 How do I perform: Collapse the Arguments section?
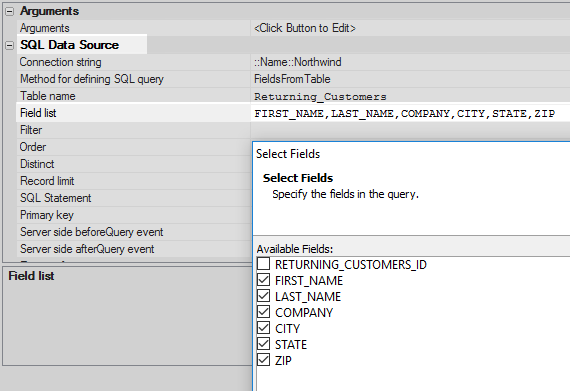[9, 12]
